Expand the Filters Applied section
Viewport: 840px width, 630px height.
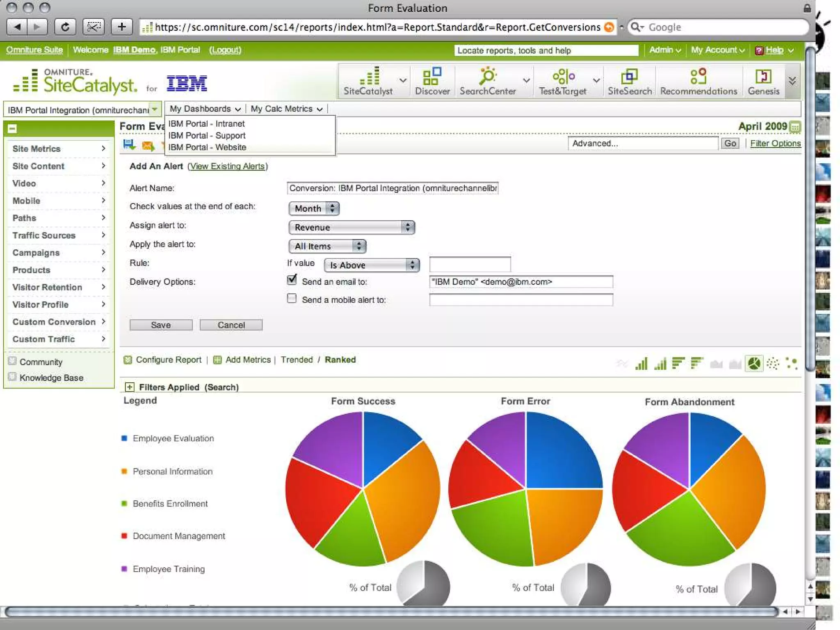(x=130, y=387)
